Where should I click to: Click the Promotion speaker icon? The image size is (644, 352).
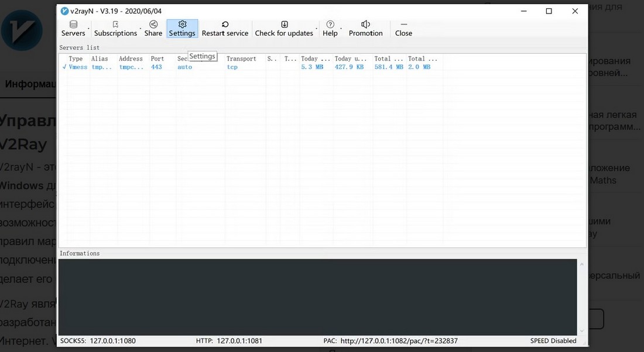coord(365,25)
